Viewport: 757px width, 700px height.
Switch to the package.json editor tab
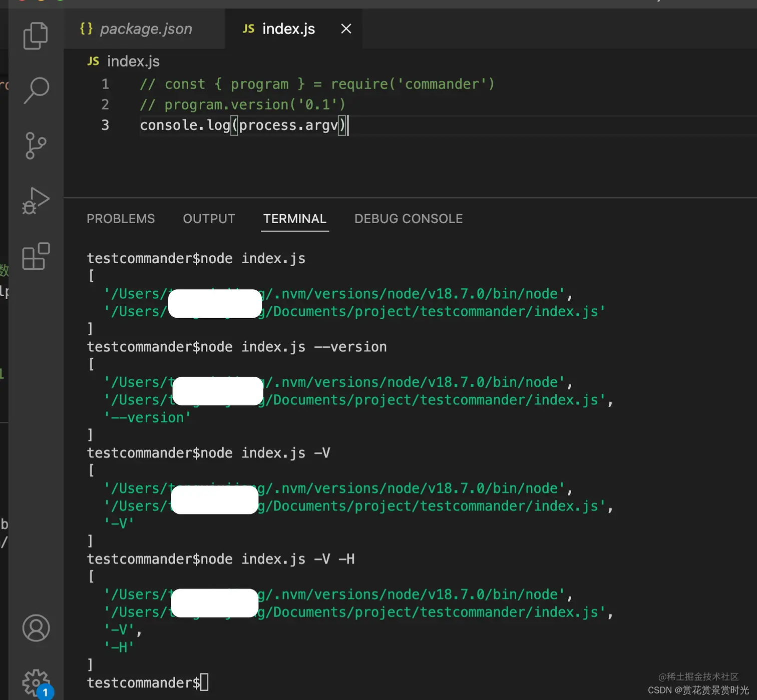(145, 29)
